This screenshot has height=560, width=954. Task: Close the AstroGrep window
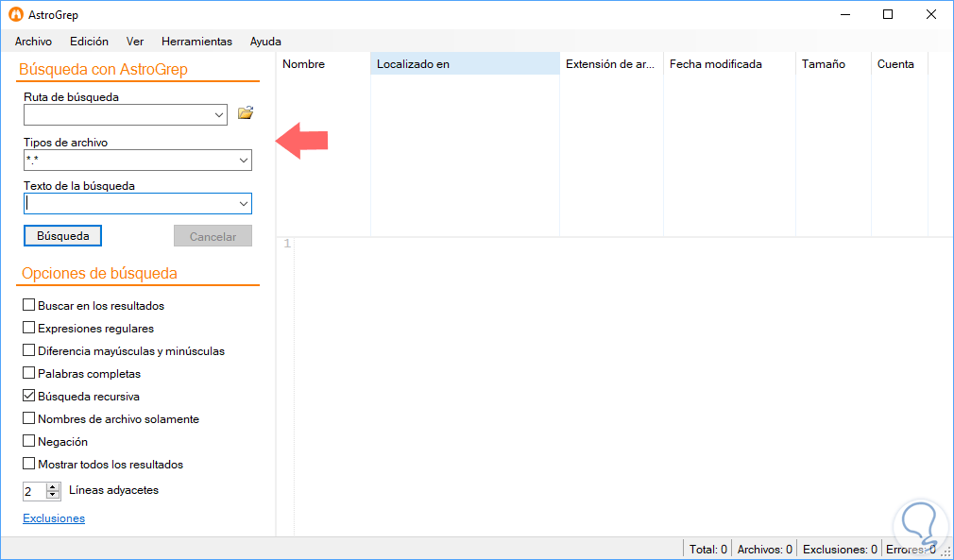click(931, 14)
